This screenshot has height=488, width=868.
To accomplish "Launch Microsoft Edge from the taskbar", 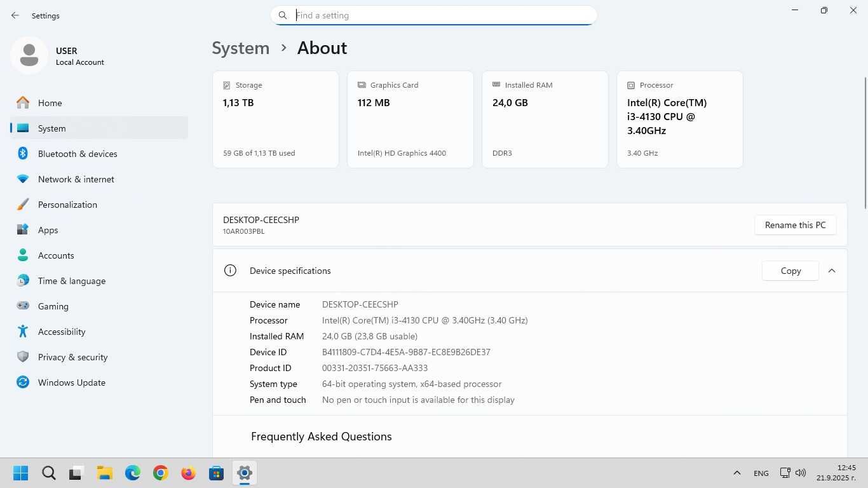I will click(133, 473).
